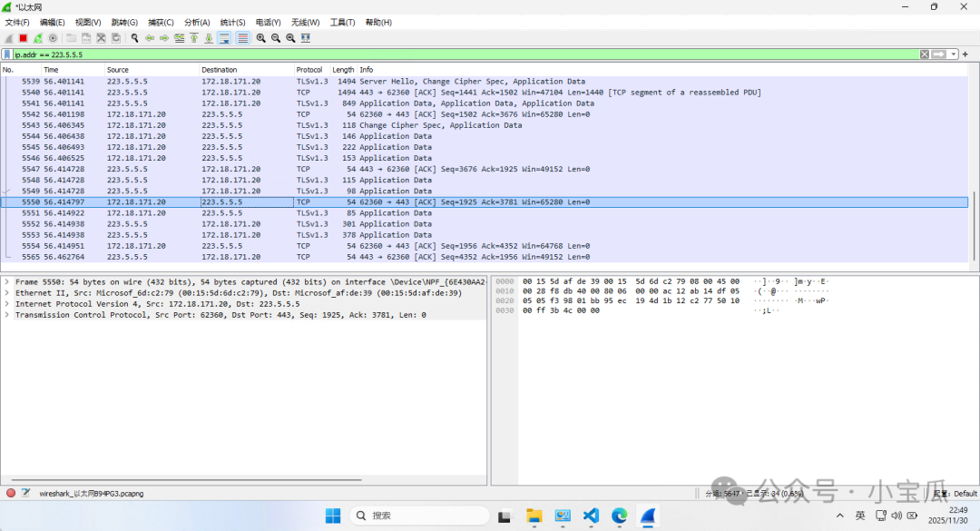Clear the display filter with X
This screenshot has height=531, width=980.
coord(925,54)
